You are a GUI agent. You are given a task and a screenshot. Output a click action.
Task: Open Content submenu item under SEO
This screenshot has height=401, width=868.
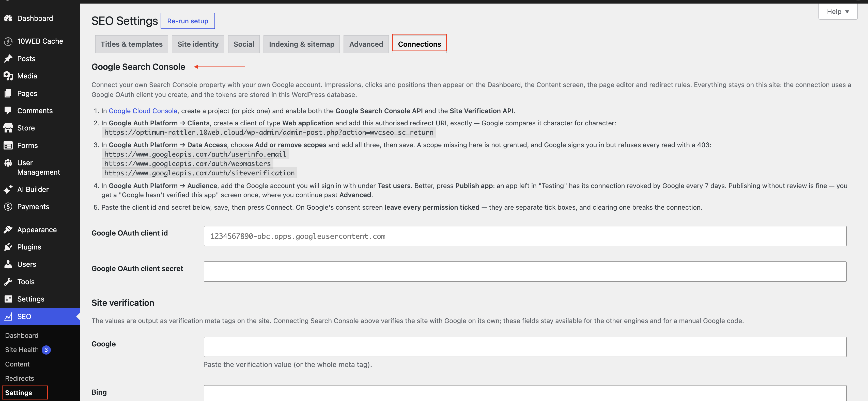17,364
